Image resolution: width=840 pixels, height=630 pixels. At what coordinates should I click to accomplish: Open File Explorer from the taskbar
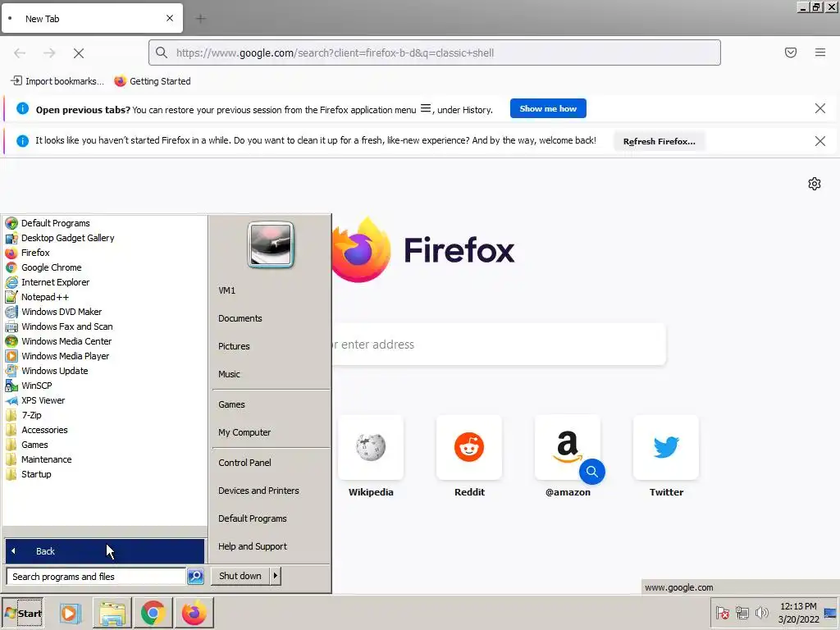point(112,613)
